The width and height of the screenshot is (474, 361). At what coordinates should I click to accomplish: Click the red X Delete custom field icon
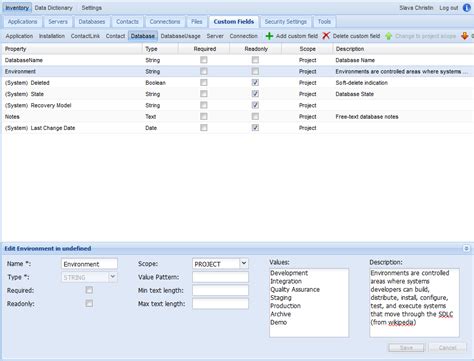[326, 36]
